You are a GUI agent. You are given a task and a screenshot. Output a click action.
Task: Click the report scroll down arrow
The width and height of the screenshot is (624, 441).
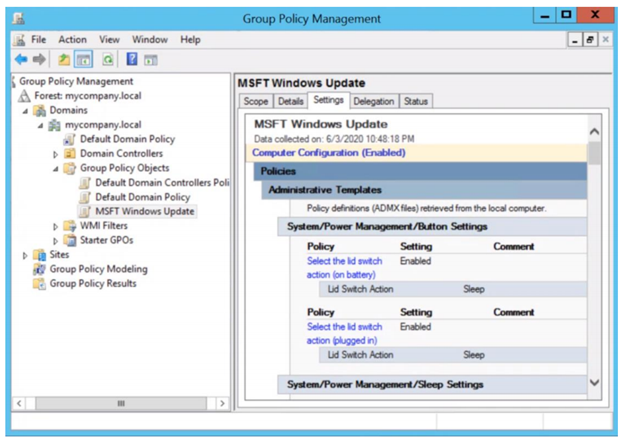595,383
